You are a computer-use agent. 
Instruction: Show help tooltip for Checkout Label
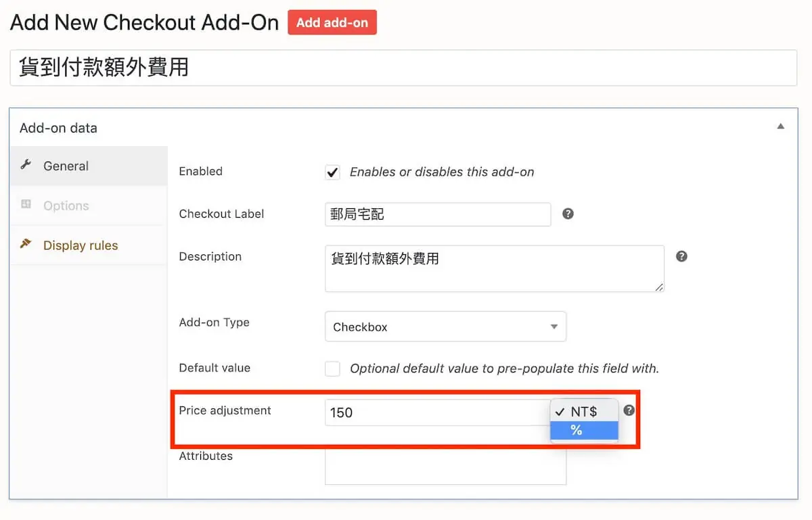tap(568, 214)
